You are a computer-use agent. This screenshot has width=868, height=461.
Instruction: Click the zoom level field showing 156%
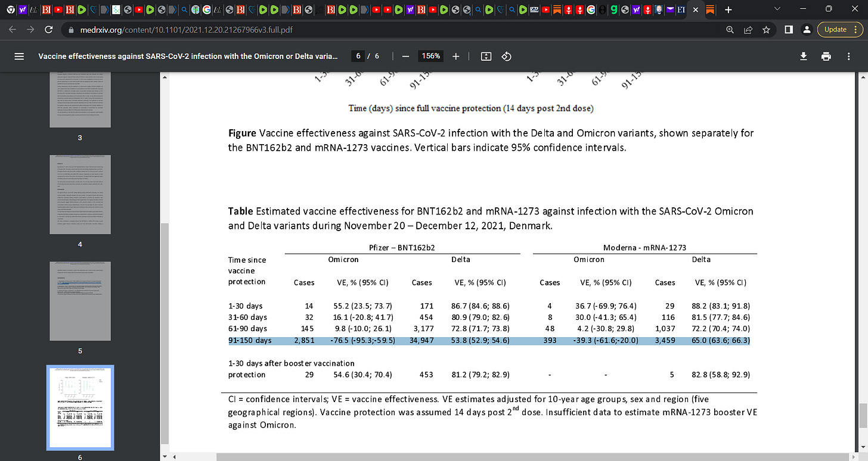(431, 56)
